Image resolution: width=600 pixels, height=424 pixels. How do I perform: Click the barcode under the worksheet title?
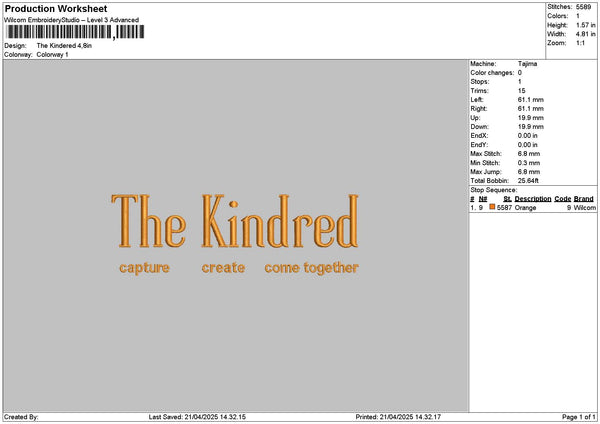coord(75,32)
